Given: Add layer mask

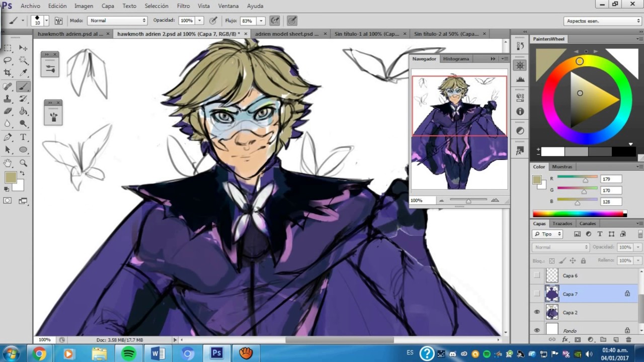Looking at the screenshot, I should coord(578,340).
